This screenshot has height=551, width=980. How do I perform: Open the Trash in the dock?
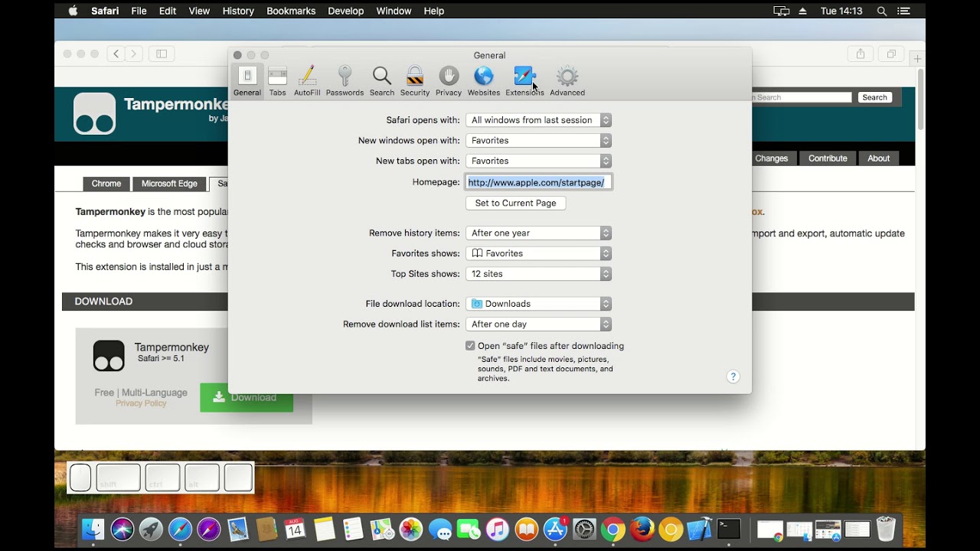tap(886, 529)
